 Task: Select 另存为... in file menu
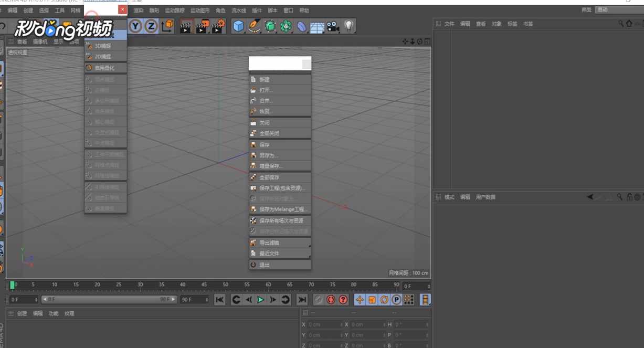coord(280,155)
